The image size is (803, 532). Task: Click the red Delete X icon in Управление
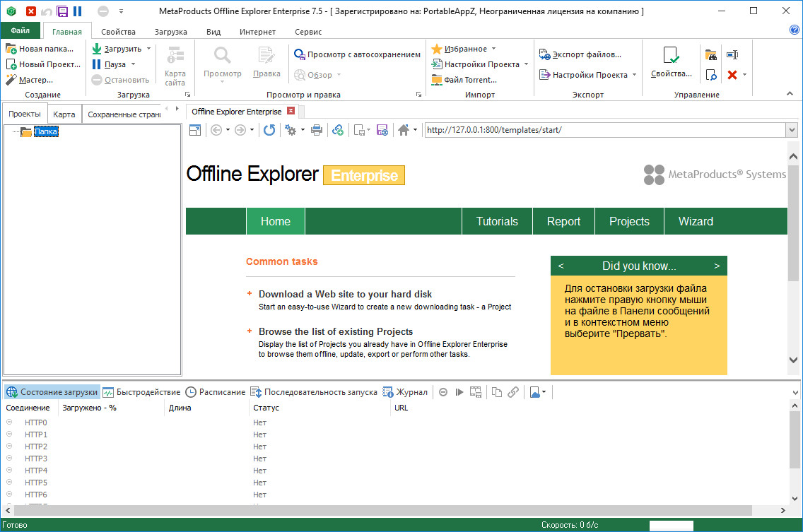tap(732, 74)
